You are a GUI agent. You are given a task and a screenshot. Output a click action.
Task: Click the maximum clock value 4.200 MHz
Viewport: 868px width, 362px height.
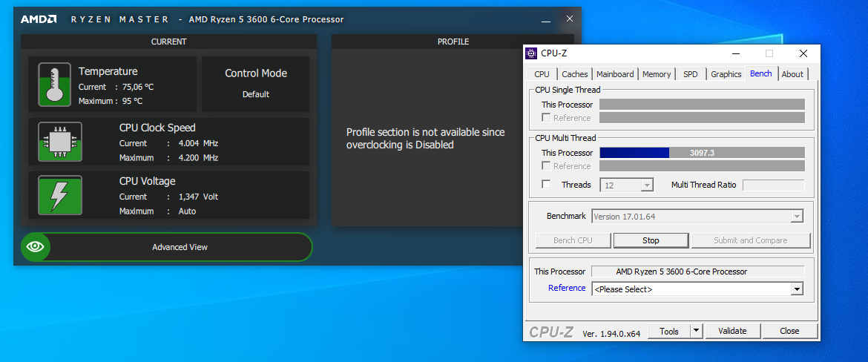[x=197, y=158]
